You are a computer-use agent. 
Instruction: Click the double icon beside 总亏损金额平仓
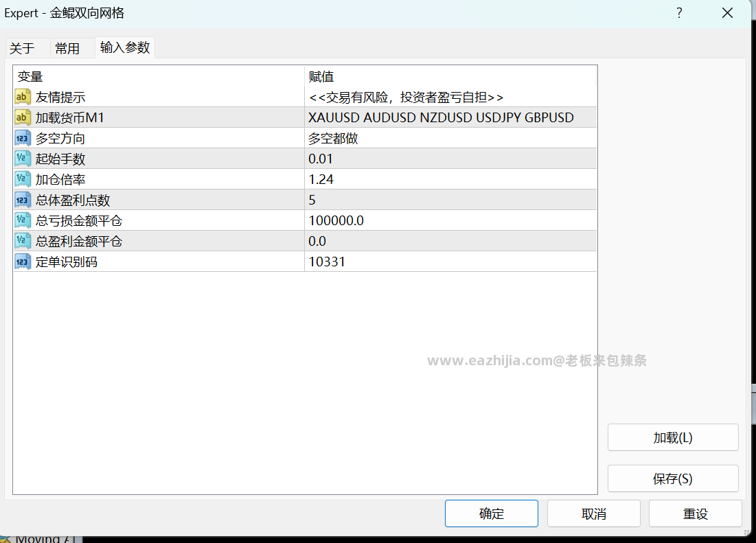[23, 220]
